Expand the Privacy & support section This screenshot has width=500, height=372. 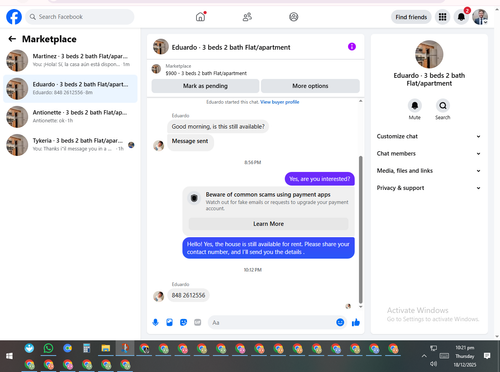coord(429,188)
